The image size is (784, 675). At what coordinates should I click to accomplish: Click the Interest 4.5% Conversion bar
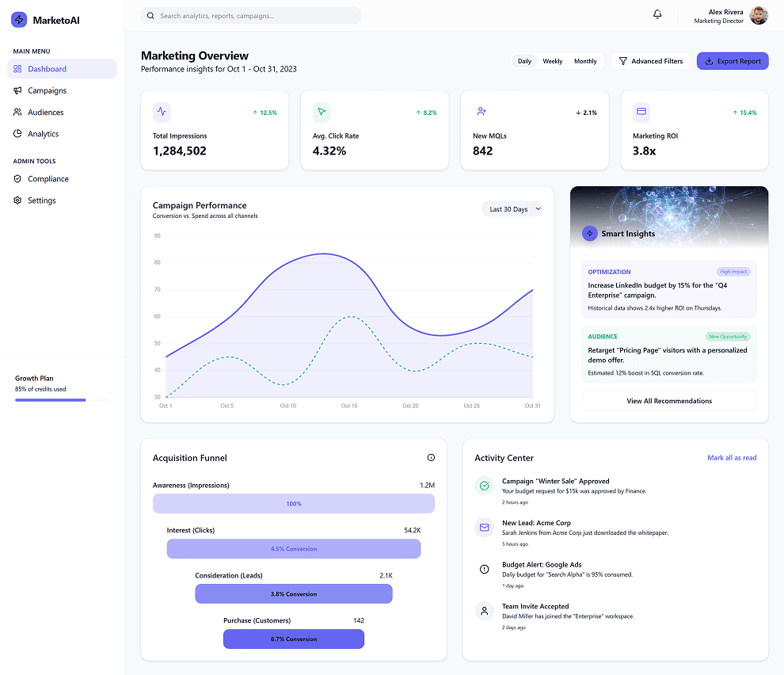294,548
